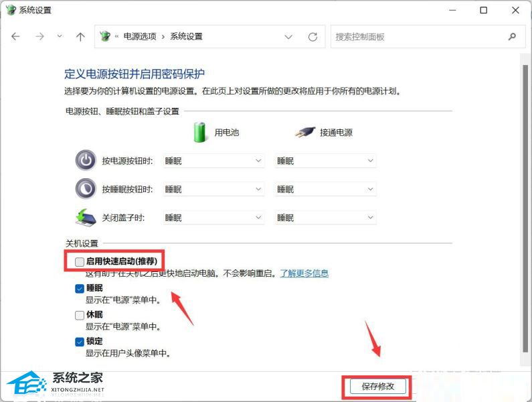Uncheck the 锁定 checkbox
Viewport: 532px width, 402px height.
(80, 342)
